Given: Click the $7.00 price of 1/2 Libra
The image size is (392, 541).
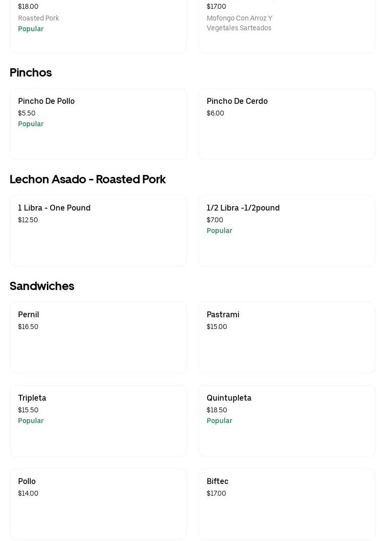Looking at the screenshot, I should pyautogui.click(x=215, y=220).
